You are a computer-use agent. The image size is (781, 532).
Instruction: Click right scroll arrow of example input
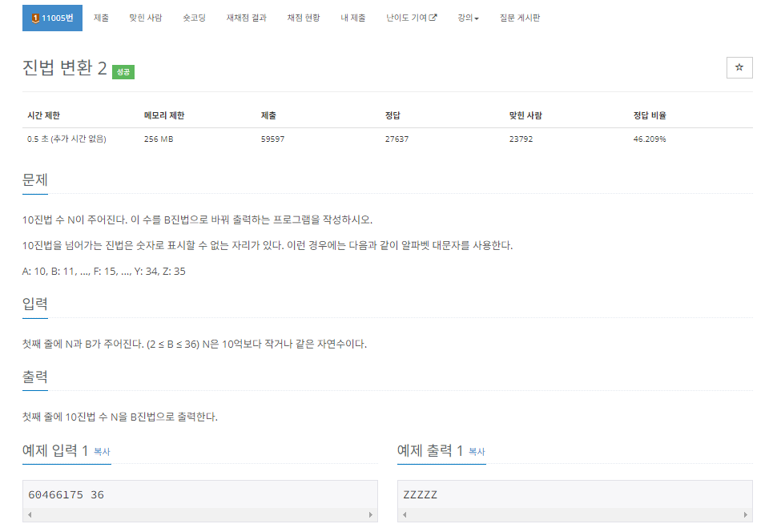point(371,514)
